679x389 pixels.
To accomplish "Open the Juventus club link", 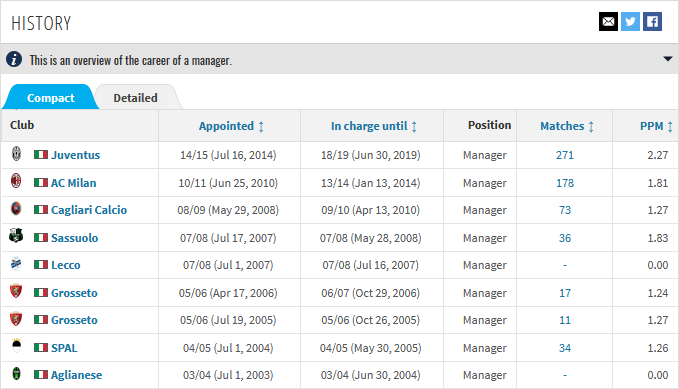I will [75, 155].
